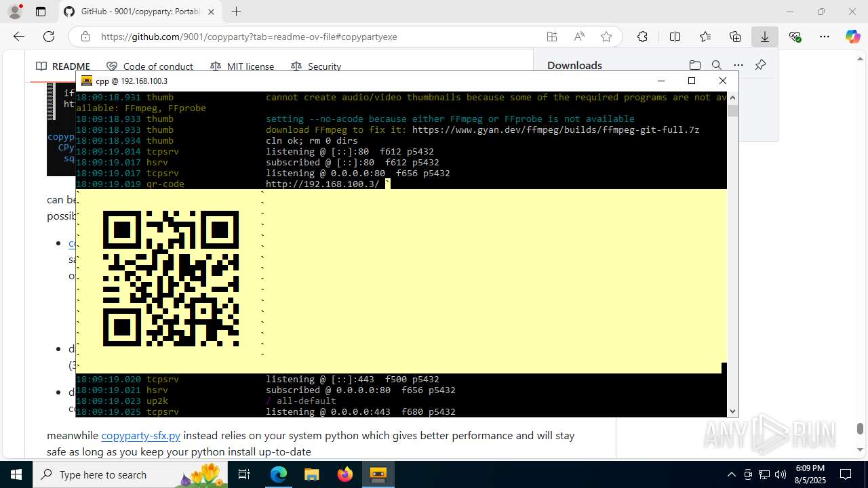
Task: Search downloads magnifier icon
Action: click(x=716, y=65)
